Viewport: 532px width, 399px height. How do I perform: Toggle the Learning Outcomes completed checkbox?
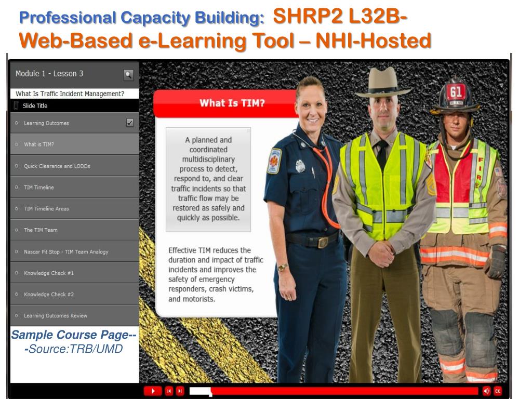pos(130,123)
